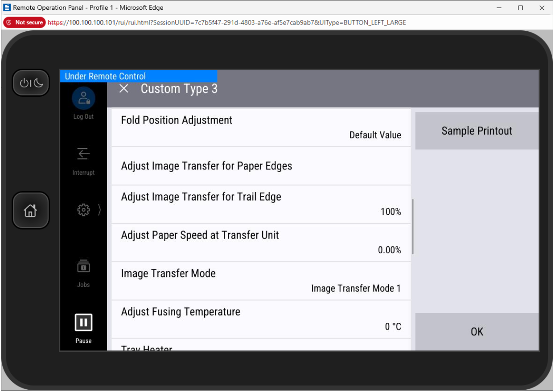Click the Log Out user icon
The width and height of the screenshot is (555, 392).
coord(83,98)
